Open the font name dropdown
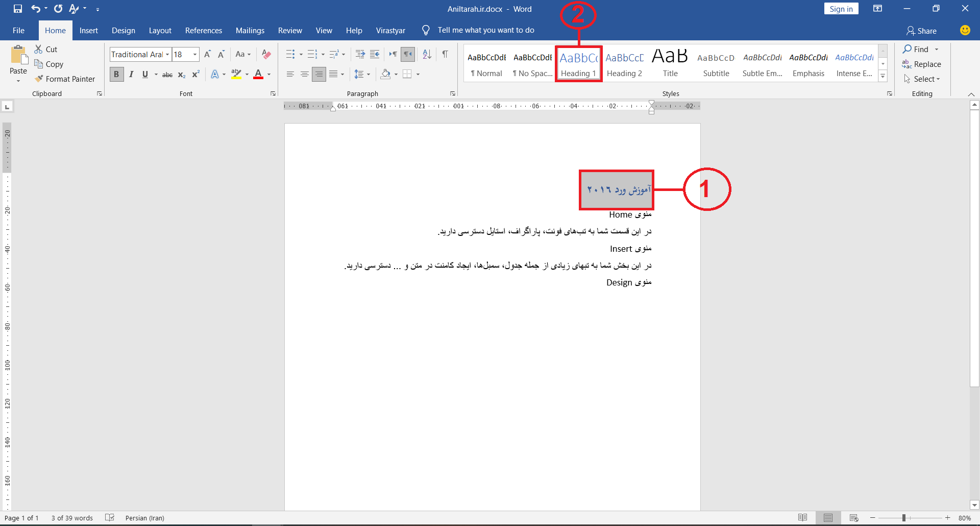The height and width of the screenshot is (526, 980). pyautogui.click(x=167, y=54)
